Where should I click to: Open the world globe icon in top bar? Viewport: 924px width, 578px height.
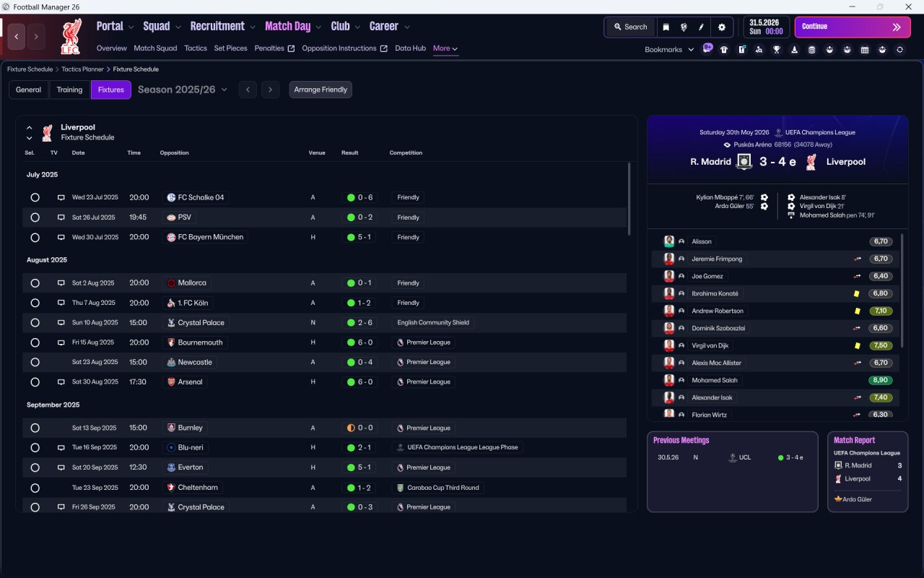pyautogui.click(x=684, y=27)
